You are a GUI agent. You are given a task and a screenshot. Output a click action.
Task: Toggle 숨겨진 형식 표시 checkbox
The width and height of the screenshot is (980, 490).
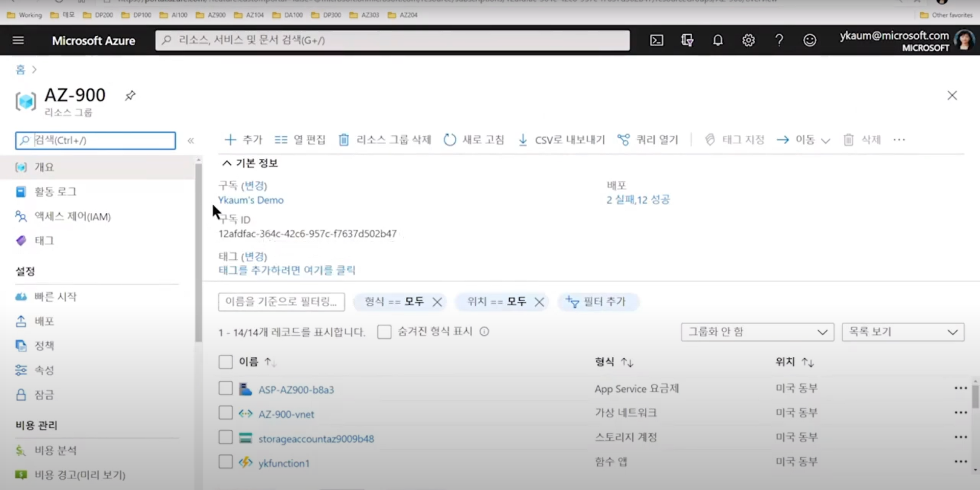pos(384,332)
